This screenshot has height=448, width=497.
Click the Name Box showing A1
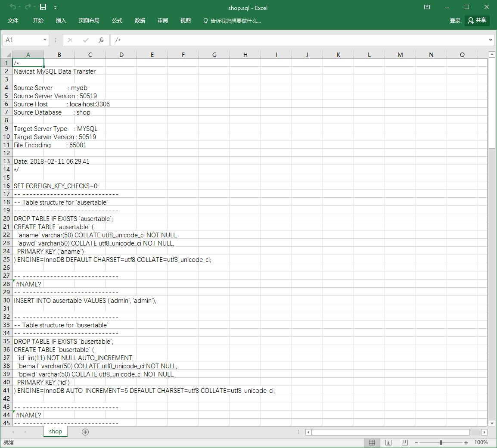pyautogui.click(x=22, y=40)
